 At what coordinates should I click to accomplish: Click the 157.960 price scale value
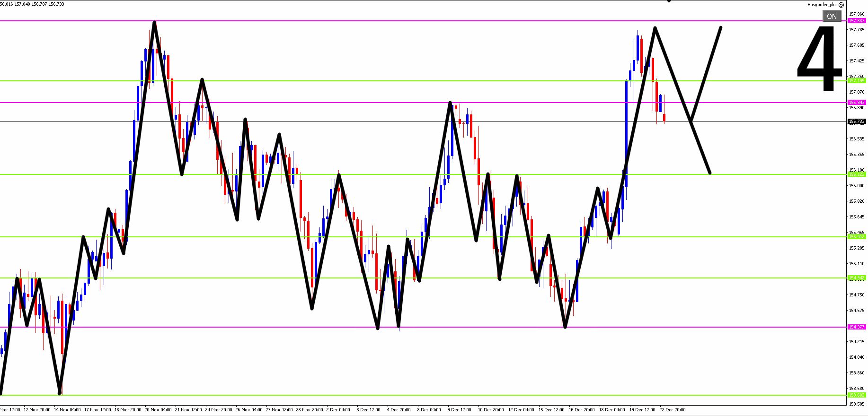857,14
